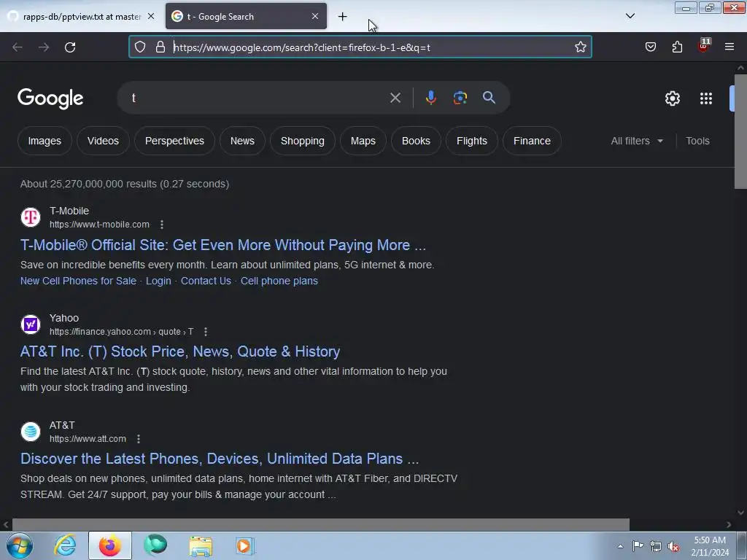View site security lock information
Screen dimensions: 747x560
(x=160, y=47)
